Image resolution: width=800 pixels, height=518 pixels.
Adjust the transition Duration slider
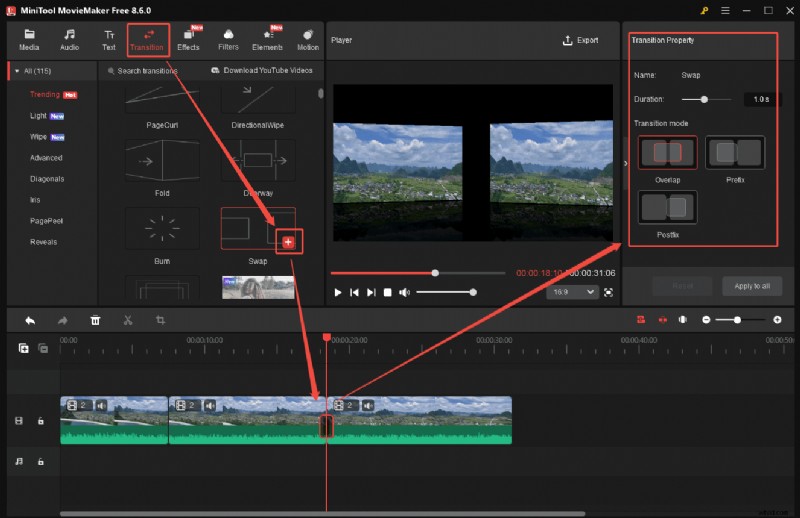[706, 100]
